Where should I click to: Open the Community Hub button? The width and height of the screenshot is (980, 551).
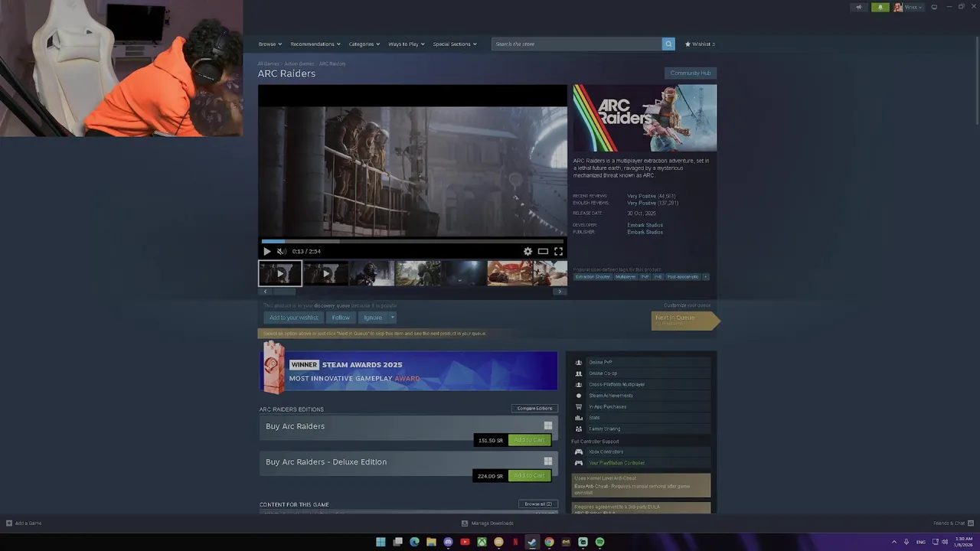(x=691, y=73)
